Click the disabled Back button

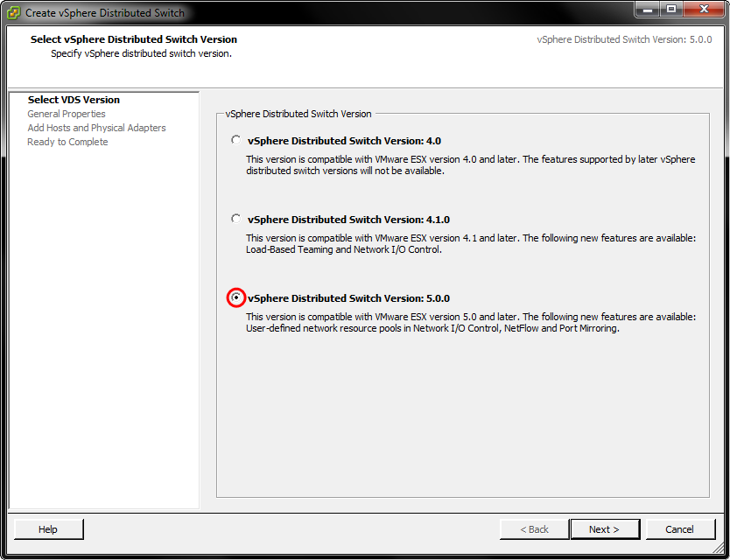pos(534,529)
